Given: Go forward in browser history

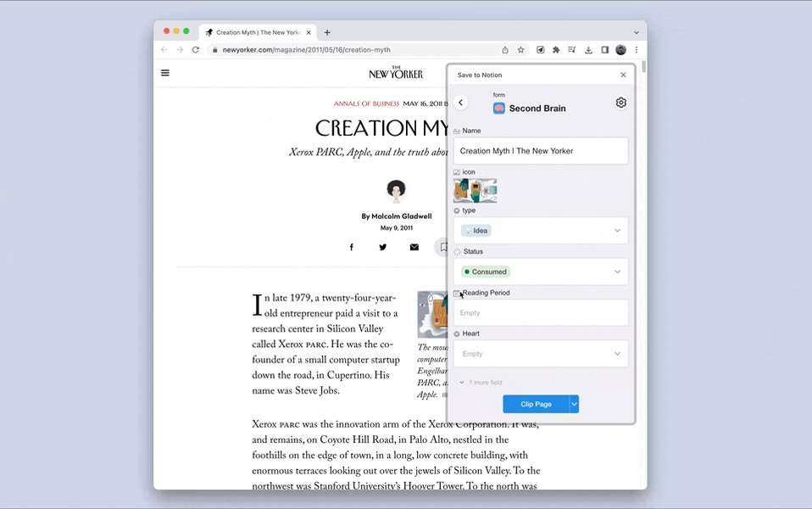Looking at the screenshot, I should (180, 50).
